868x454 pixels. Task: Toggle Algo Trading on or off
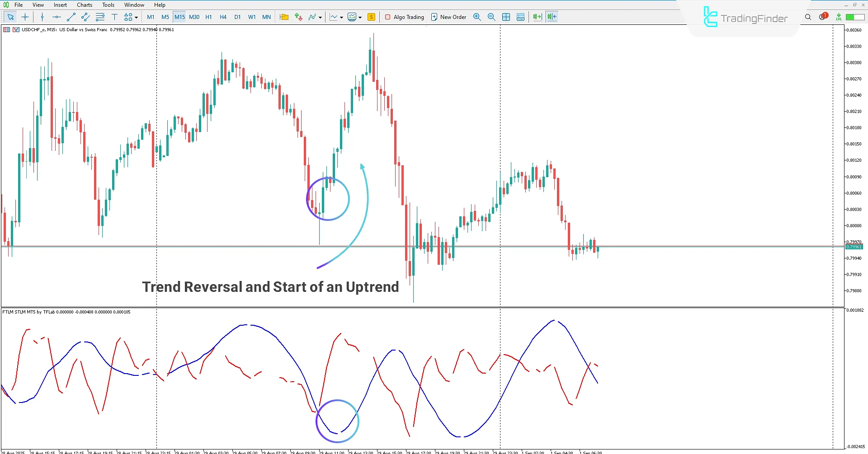404,17
